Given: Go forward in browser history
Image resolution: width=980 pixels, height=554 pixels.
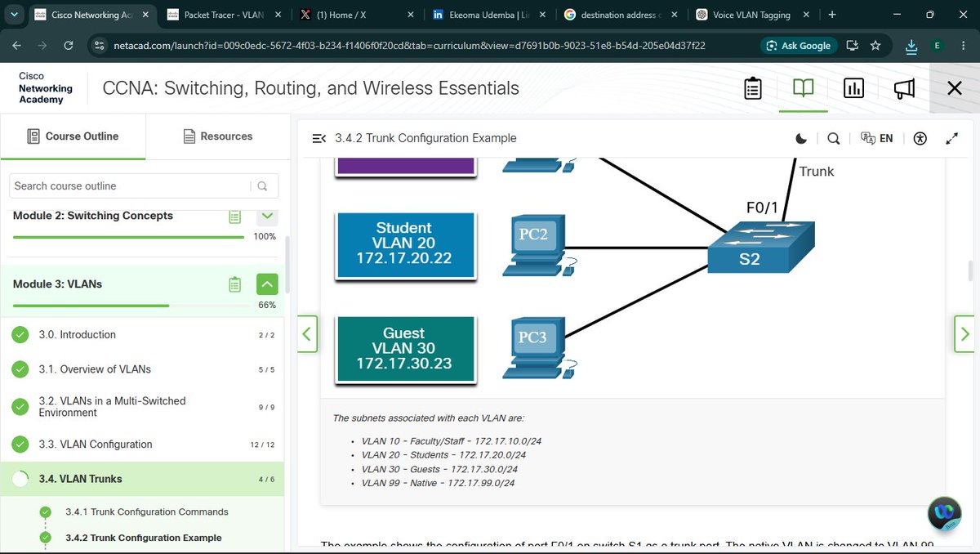Looking at the screenshot, I should pyautogui.click(x=42, y=46).
